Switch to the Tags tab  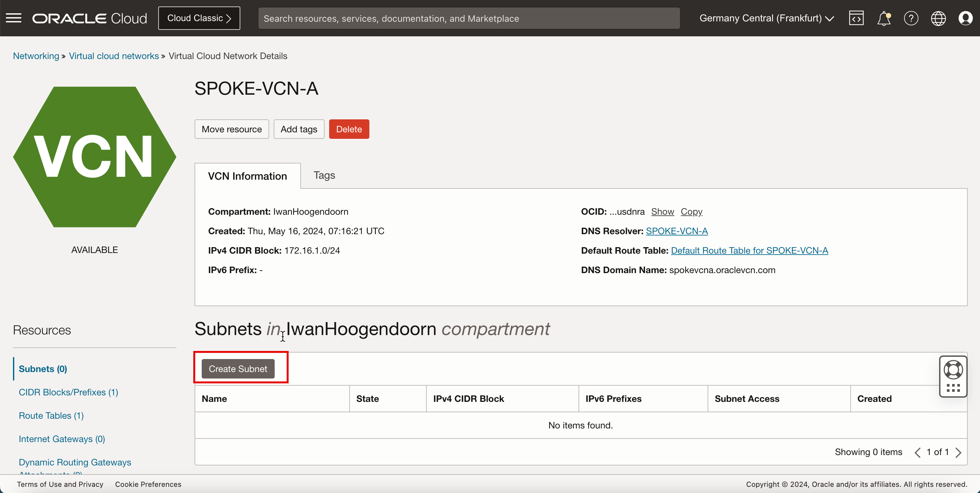coord(324,175)
